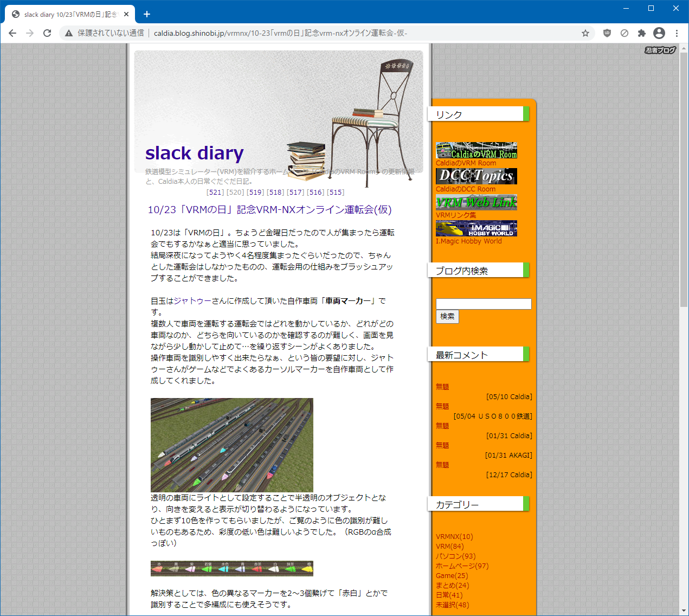689x616 pixels.
Task: Select the slack diary browser tab
Action: click(x=70, y=14)
